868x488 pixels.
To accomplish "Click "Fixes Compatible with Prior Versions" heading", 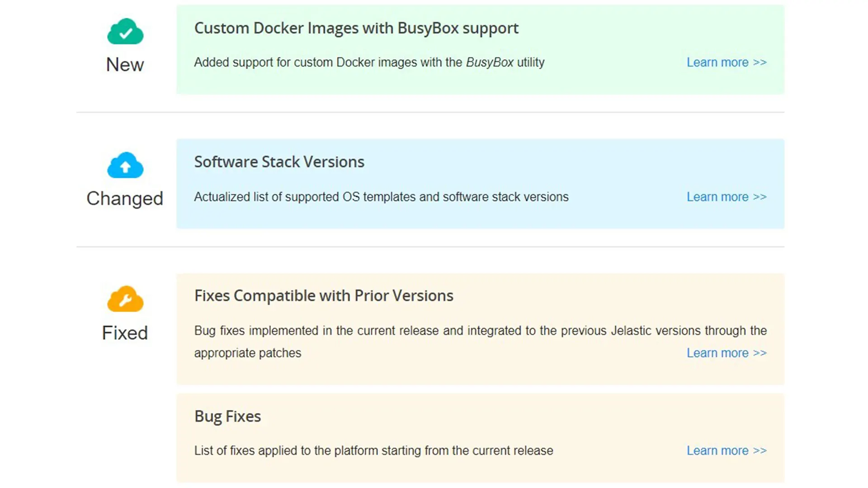I will [x=324, y=296].
